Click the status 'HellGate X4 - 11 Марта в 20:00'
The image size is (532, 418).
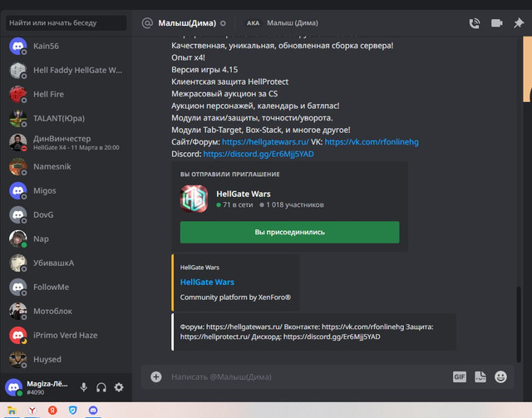coord(76,148)
